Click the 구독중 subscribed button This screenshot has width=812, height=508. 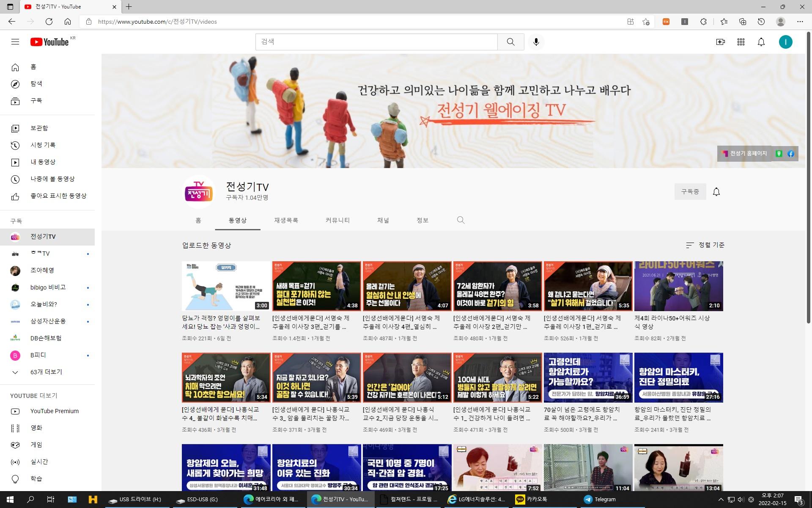click(690, 192)
